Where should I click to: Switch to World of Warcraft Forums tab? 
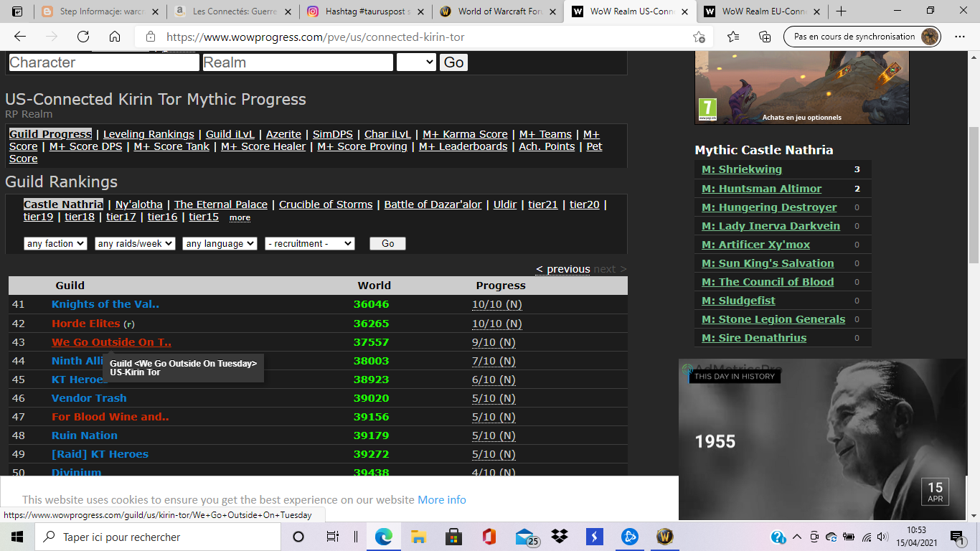point(499,11)
